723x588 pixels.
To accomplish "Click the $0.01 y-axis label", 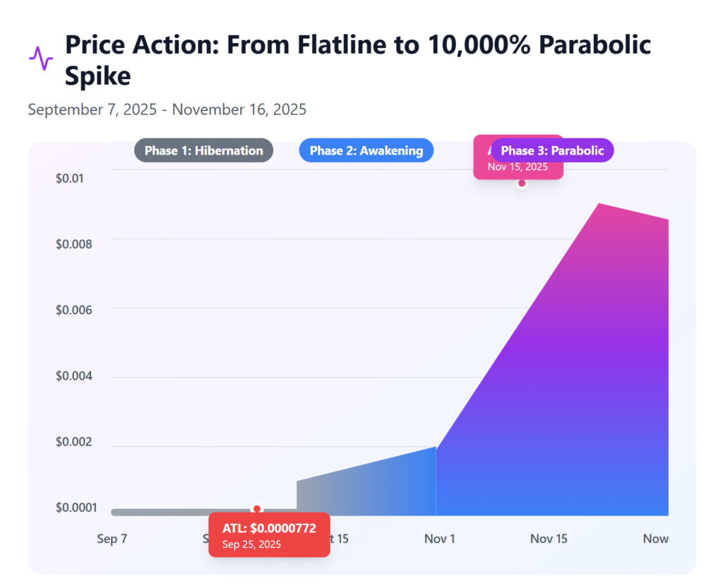I will point(69,178).
